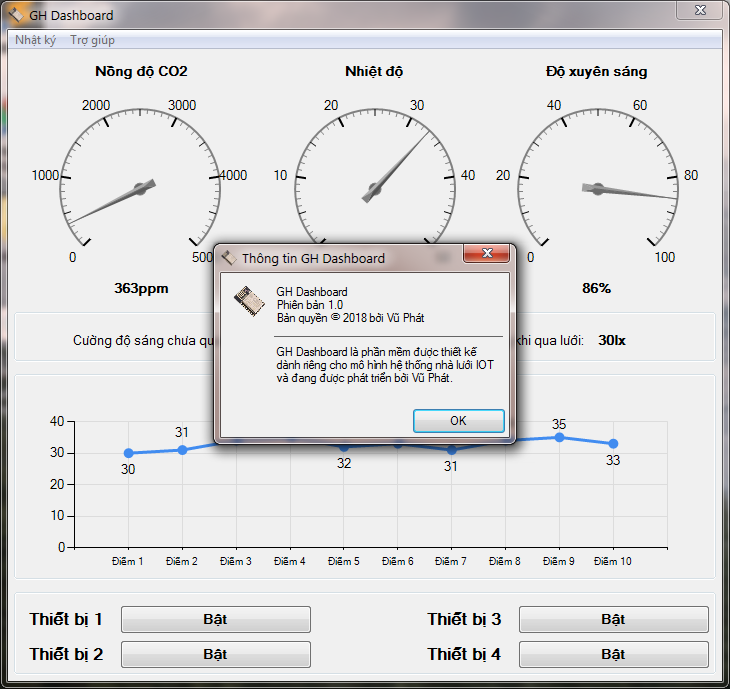Click the Điểm 3 axis label

coord(236,561)
